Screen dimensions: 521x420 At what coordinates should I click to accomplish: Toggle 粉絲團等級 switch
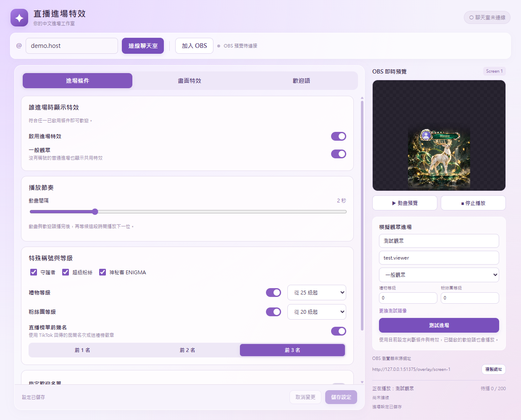click(x=274, y=312)
